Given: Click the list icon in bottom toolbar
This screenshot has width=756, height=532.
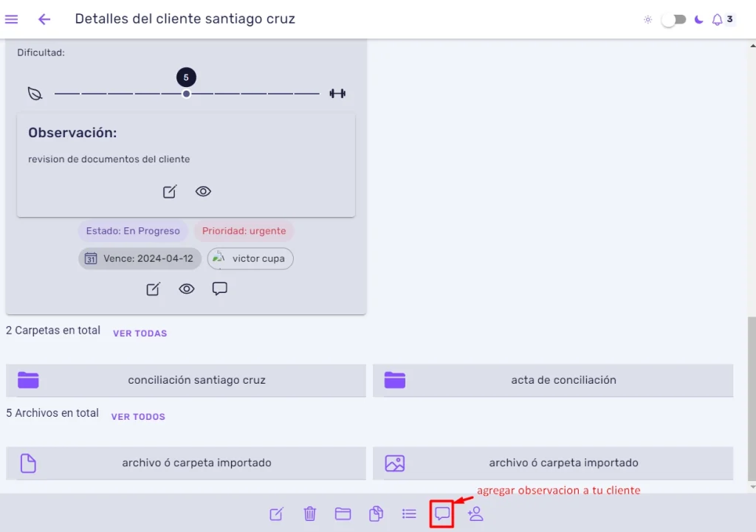Looking at the screenshot, I should (x=409, y=514).
